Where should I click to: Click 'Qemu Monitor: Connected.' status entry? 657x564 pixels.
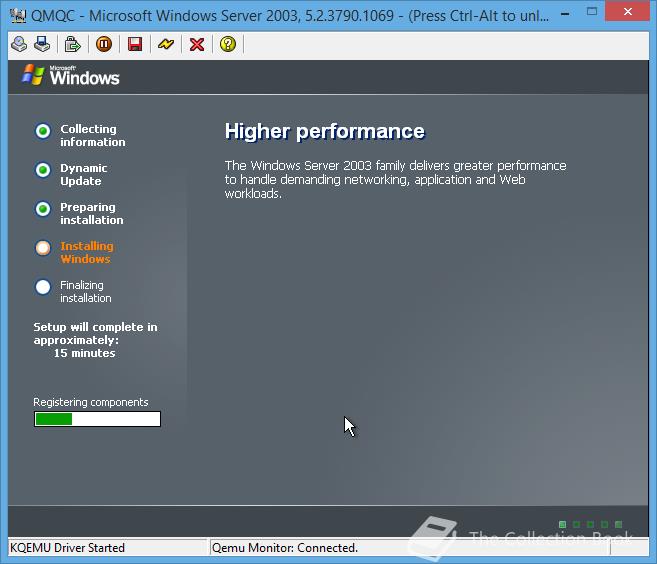click(285, 548)
